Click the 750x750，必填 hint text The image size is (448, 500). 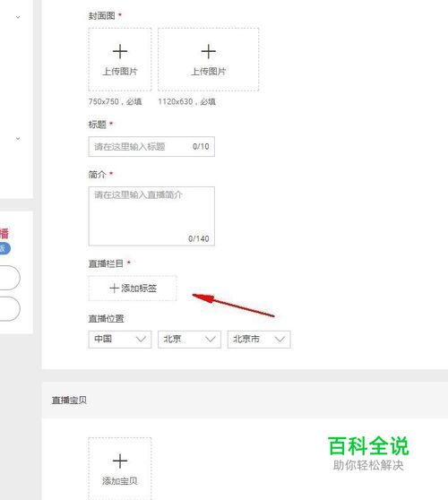click(x=115, y=102)
